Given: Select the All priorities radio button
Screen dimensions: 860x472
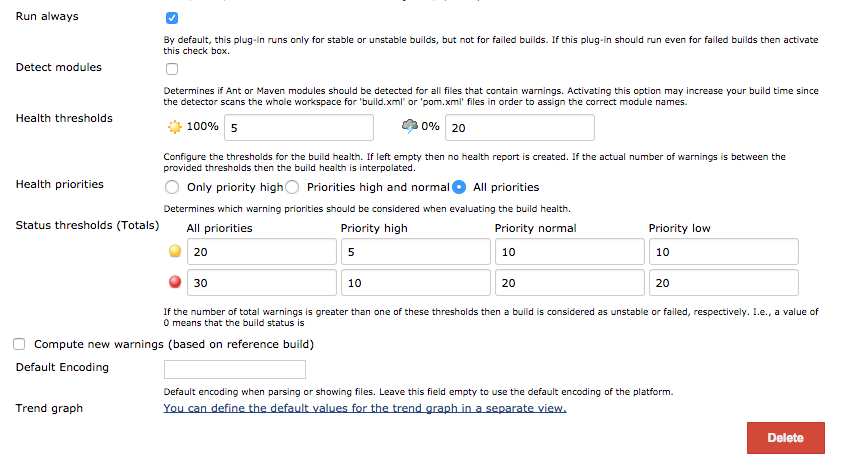Looking at the screenshot, I should tap(460, 187).
